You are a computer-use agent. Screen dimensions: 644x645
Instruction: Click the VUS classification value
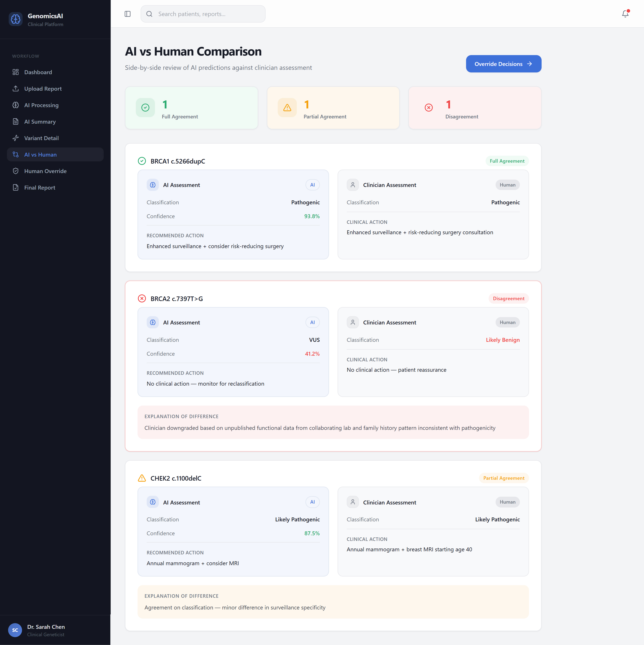point(314,340)
